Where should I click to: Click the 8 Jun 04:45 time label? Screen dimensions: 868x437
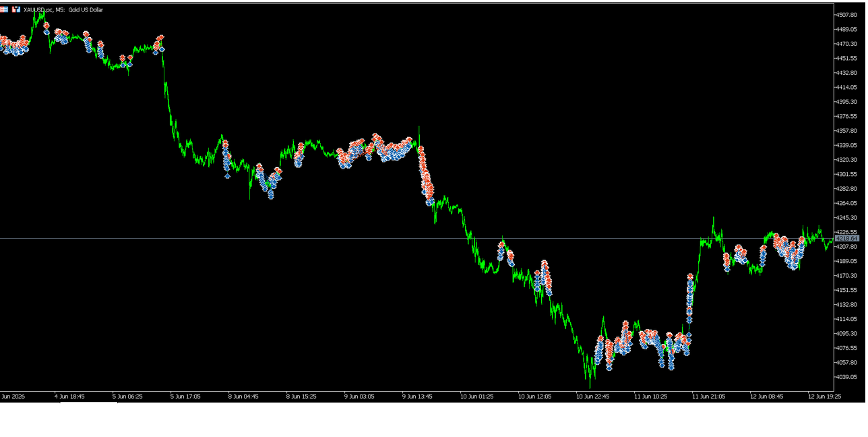[x=243, y=397]
